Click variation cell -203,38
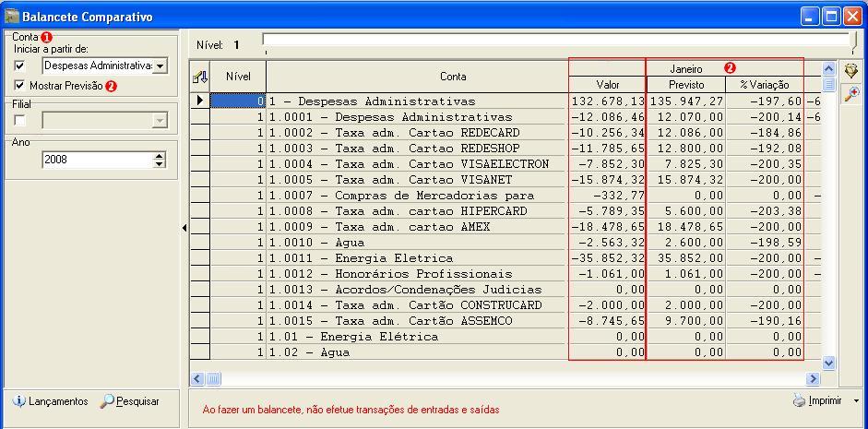Viewport: 868px width, 429px height. pos(765,211)
